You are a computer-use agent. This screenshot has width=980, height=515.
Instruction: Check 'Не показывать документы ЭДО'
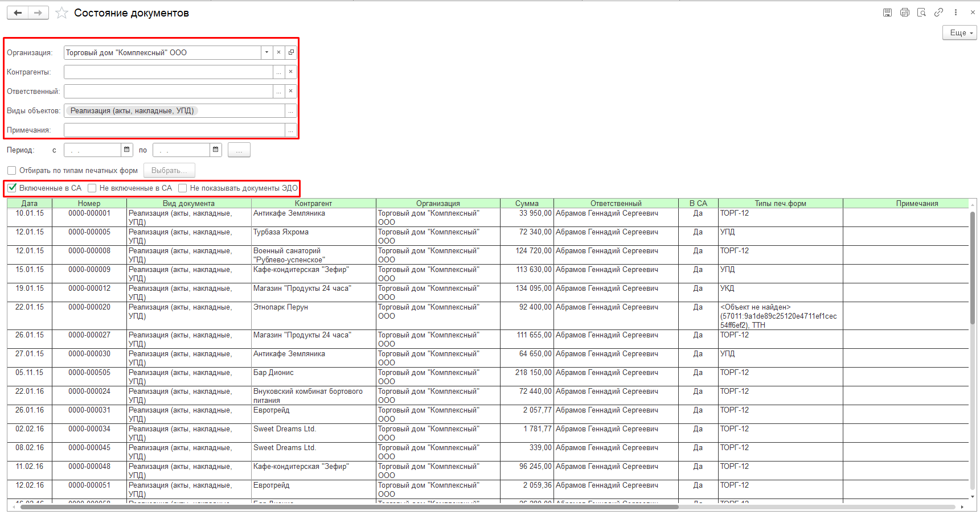[183, 188]
